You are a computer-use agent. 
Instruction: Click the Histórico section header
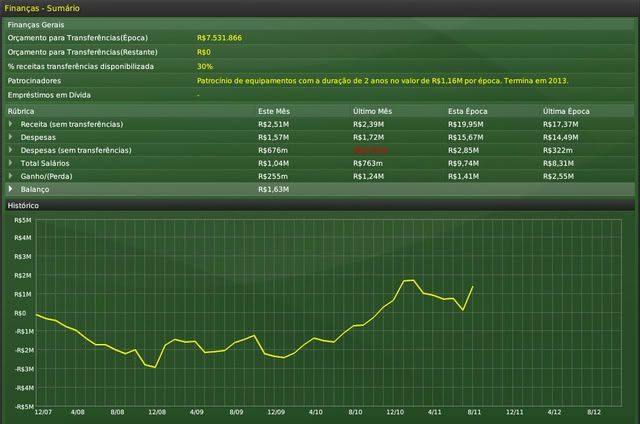[320, 205]
